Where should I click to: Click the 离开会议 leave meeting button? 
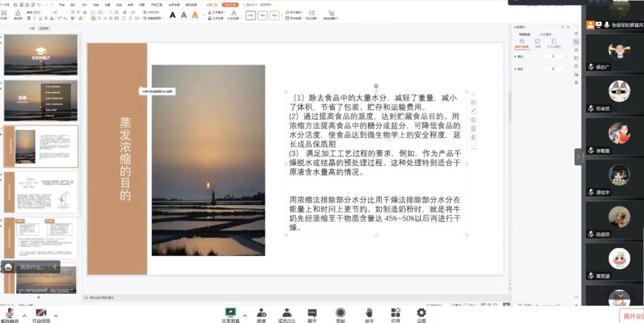pos(631,315)
